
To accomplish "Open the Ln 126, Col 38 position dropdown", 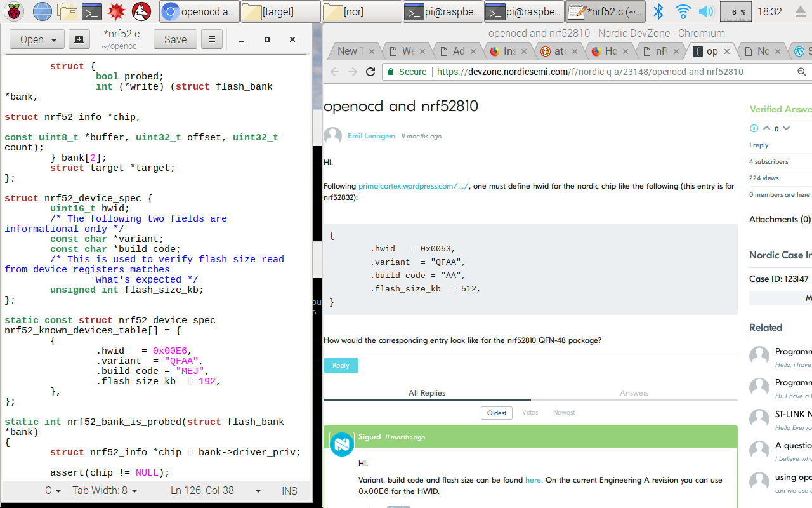I will coord(216,491).
